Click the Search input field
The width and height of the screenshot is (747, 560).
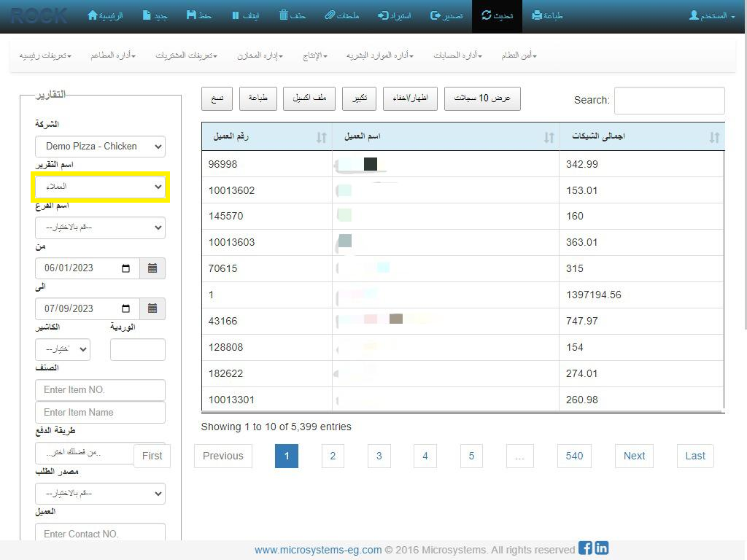[x=669, y=101]
